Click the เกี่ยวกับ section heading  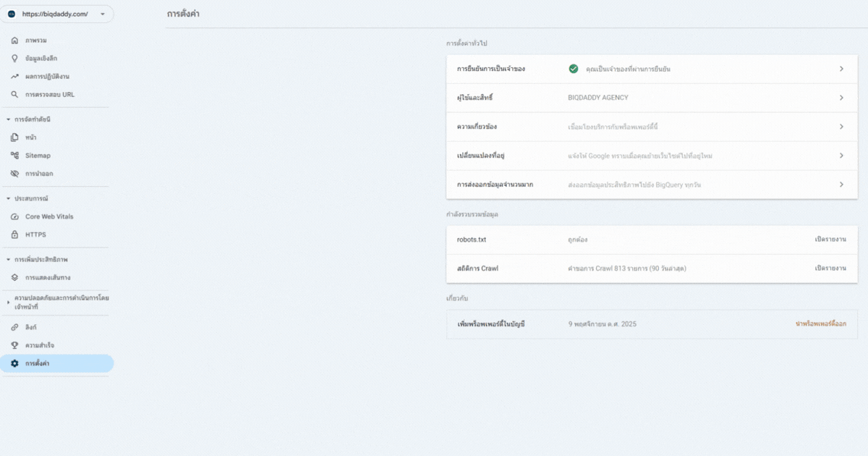point(459,298)
